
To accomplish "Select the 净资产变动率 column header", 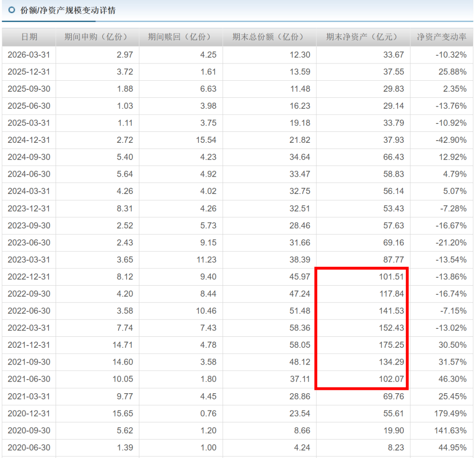I will coord(442,37).
